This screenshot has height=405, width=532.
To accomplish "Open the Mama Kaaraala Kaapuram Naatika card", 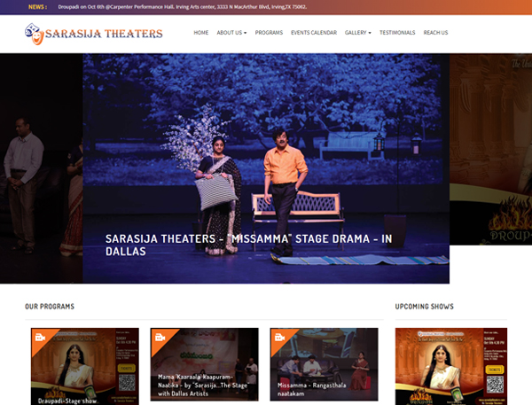I will pyautogui.click(x=204, y=364).
